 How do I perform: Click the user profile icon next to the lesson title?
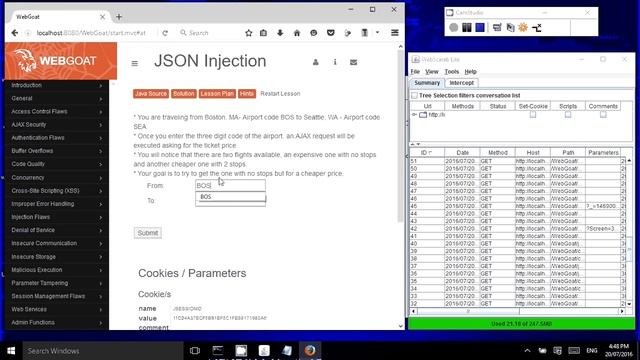316,62
